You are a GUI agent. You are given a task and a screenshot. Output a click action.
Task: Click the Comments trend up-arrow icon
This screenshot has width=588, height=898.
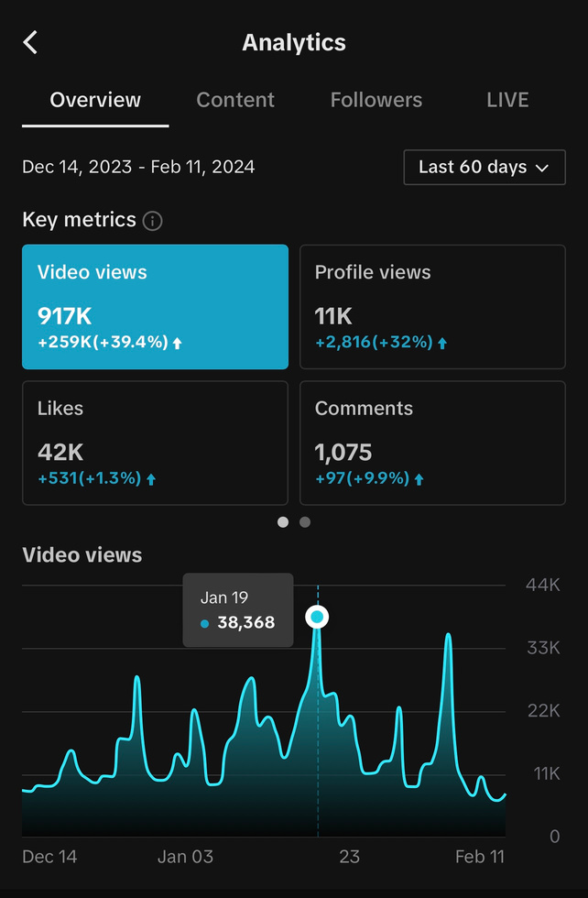(x=419, y=478)
